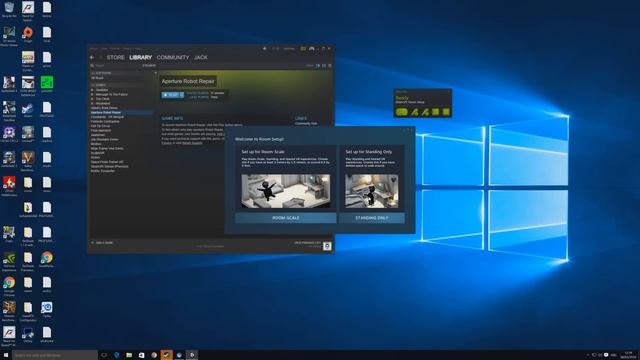Open the Store app from the taskbar
Screen dimensions: 640x360
click(142, 355)
